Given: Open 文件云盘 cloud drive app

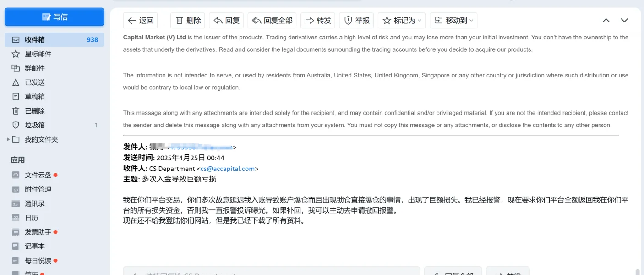Looking at the screenshot, I should [x=38, y=175].
